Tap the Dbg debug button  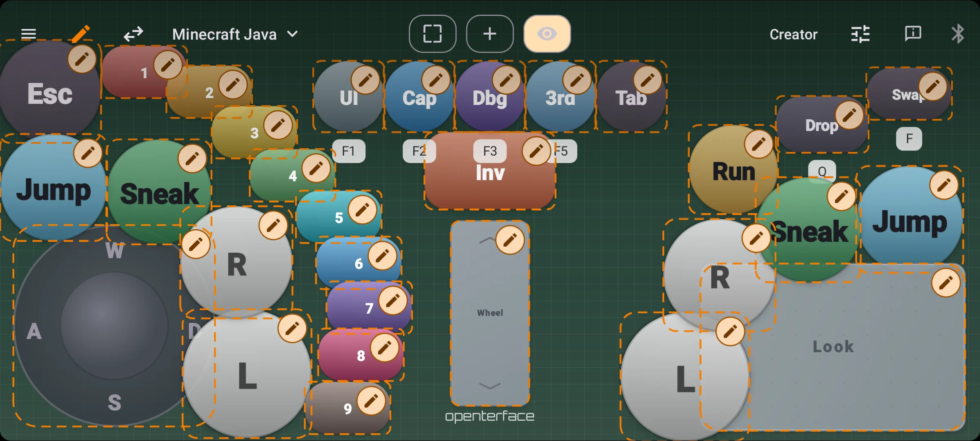pyautogui.click(x=490, y=97)
